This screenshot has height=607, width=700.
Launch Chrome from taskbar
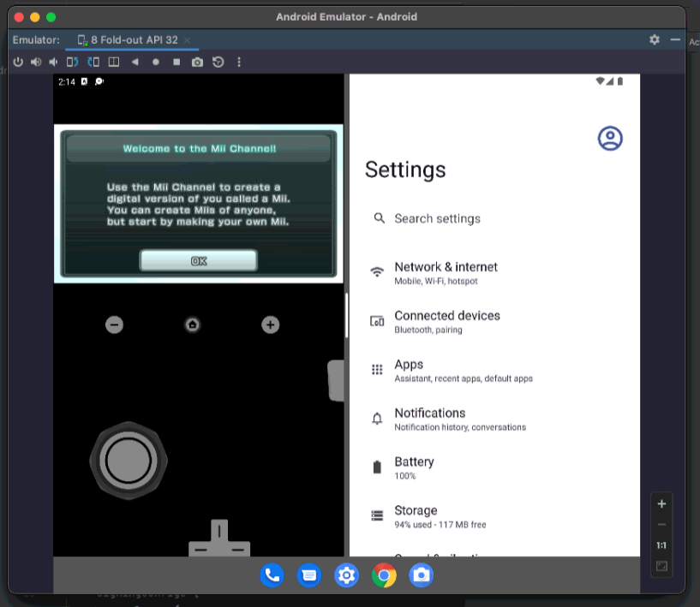click(384, 575)
